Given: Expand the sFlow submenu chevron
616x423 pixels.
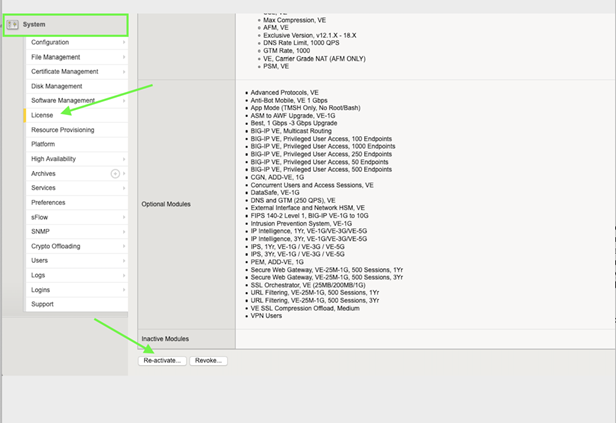Looking at the screenshot, I should click(124, 217).
